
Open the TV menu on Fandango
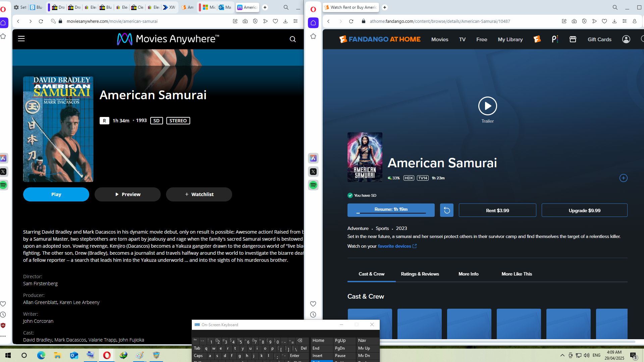462,40
